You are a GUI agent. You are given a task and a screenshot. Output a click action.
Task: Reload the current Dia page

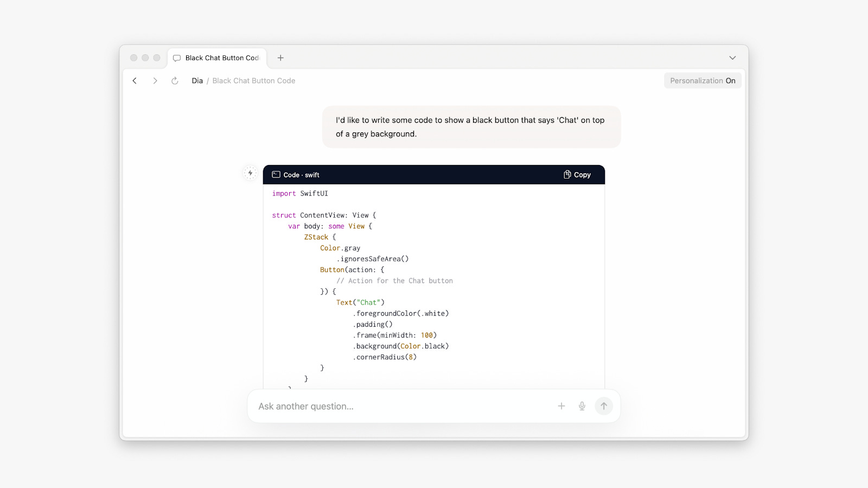175,81
